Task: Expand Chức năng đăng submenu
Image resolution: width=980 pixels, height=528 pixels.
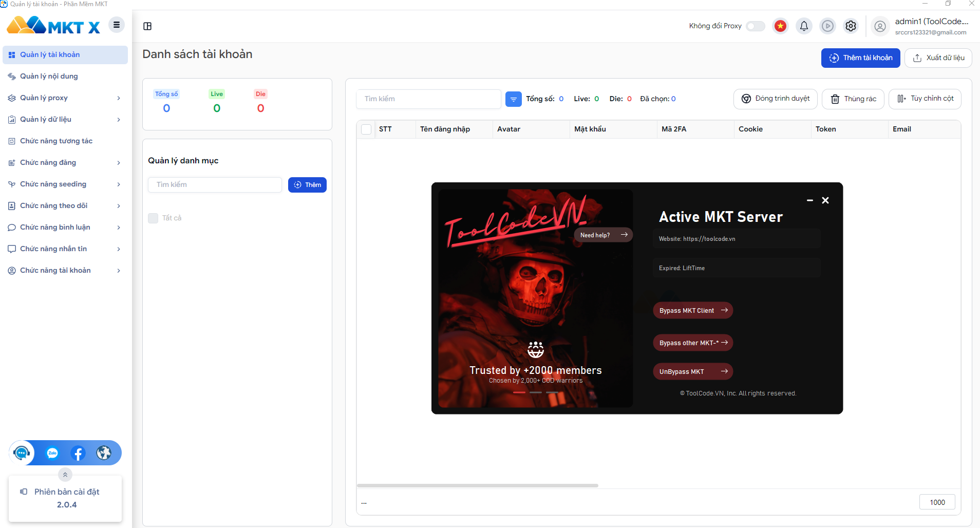Action: [119, 163]
